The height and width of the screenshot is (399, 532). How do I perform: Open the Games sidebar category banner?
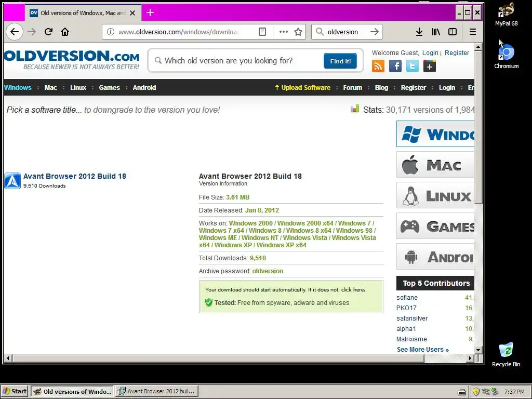tap(435, 226)
